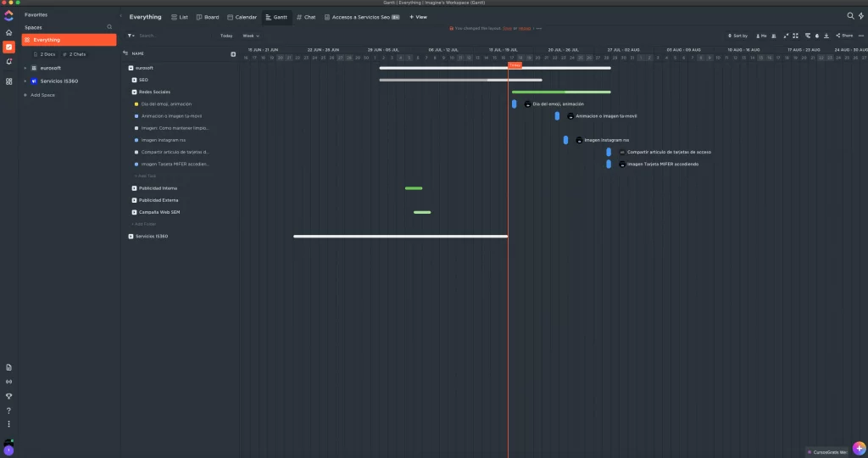This screenshot has width=868, height=458.
Task: Click the green Redes Sociales progress bar
Action: [561, 92]
